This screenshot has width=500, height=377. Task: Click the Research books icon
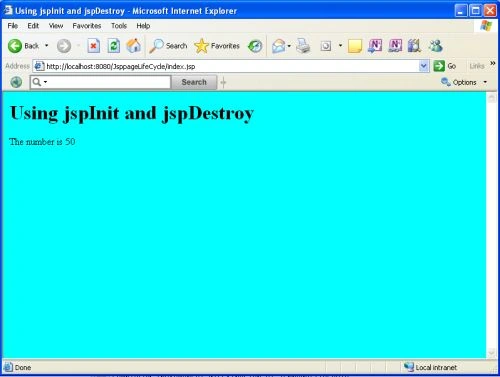pyautogui.click(x=414, y=46)
